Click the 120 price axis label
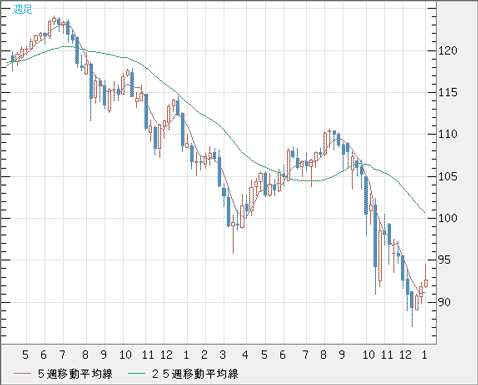478x385 pixels. click(x=448, y=51)
